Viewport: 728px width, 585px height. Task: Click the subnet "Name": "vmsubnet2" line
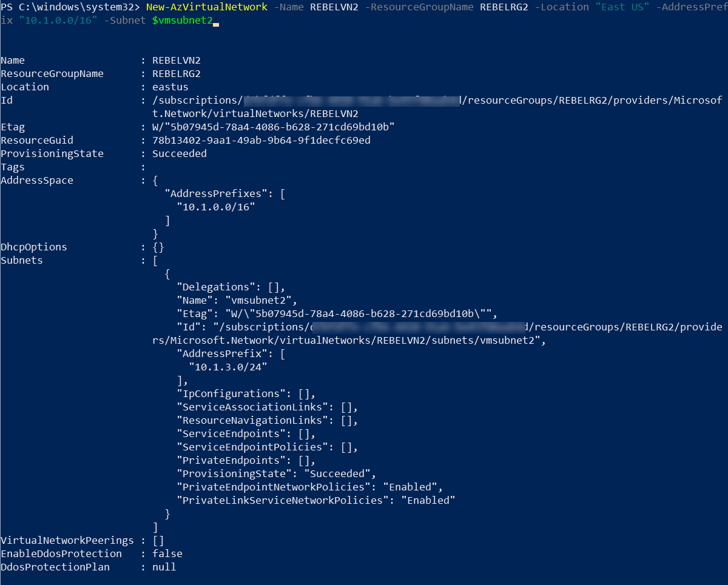[x=237, y=301]
